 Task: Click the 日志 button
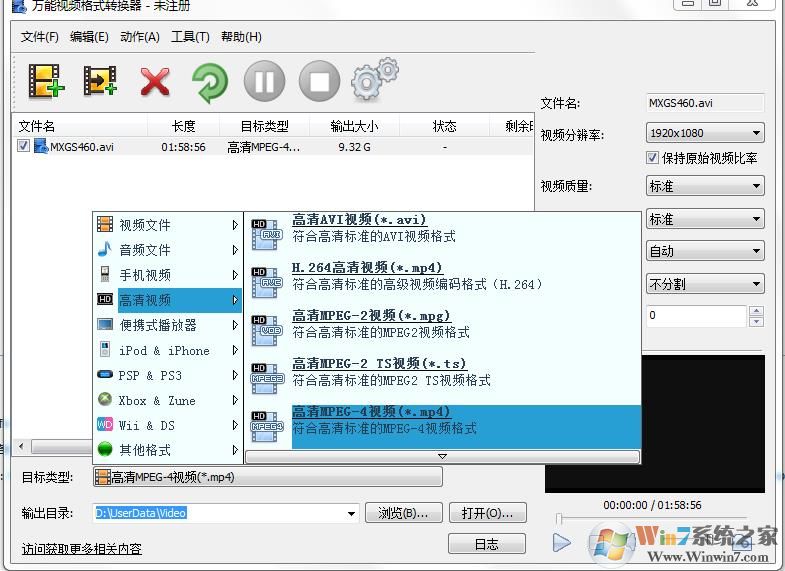click(x=487, y=544)
